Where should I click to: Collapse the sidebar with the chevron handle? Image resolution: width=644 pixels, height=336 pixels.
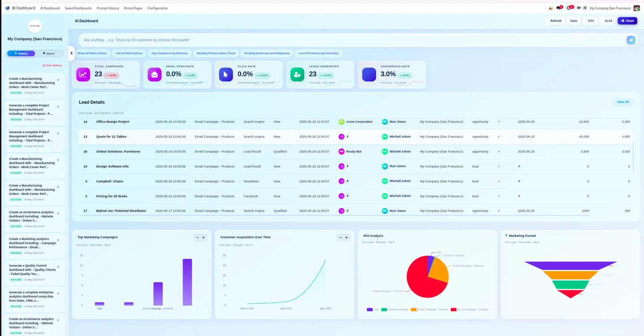[72, 53]
